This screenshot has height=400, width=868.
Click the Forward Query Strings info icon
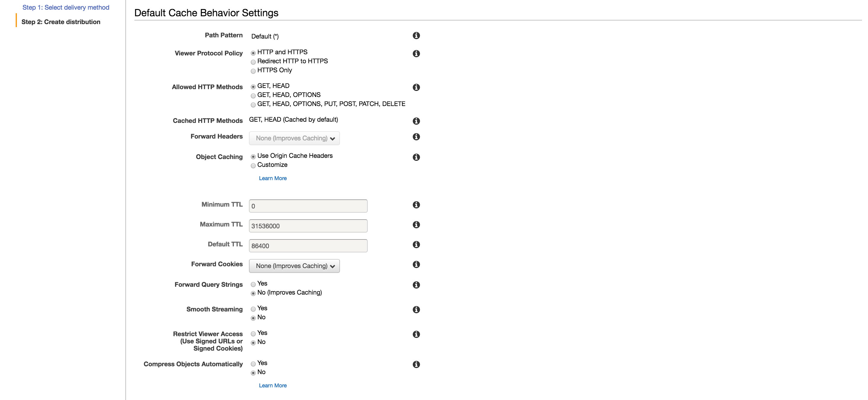pos(416,285)
